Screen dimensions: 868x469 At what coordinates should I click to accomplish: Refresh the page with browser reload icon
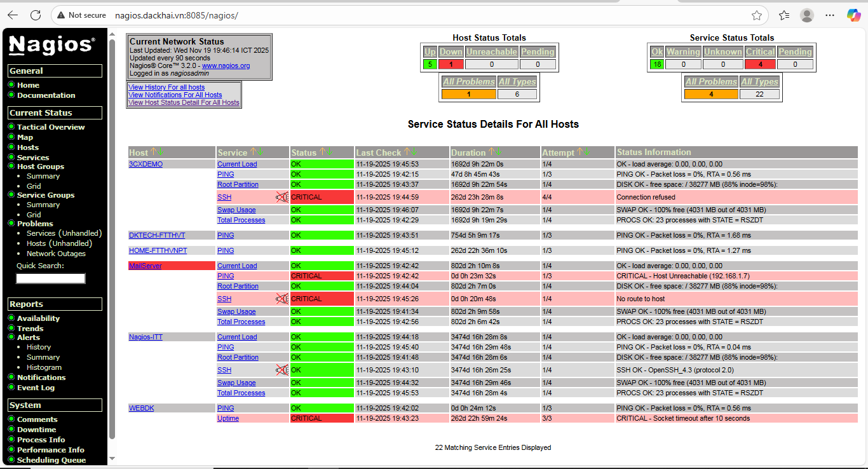click(36, 15)
